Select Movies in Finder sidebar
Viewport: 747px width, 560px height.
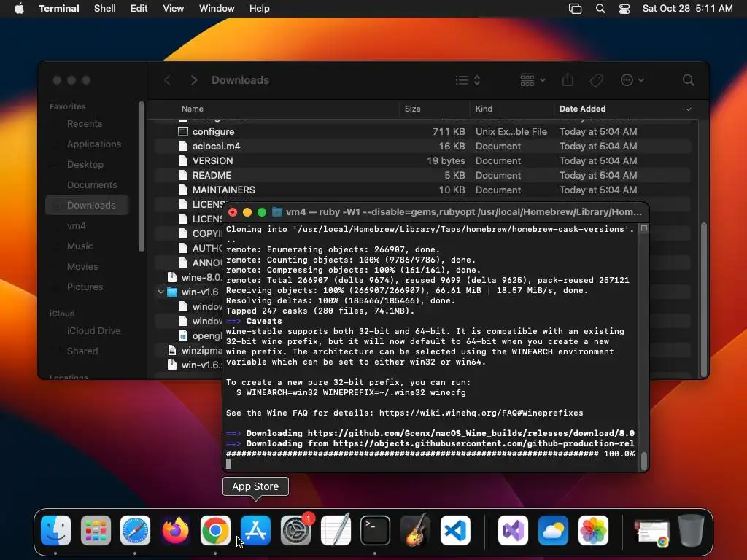[82, 267]
